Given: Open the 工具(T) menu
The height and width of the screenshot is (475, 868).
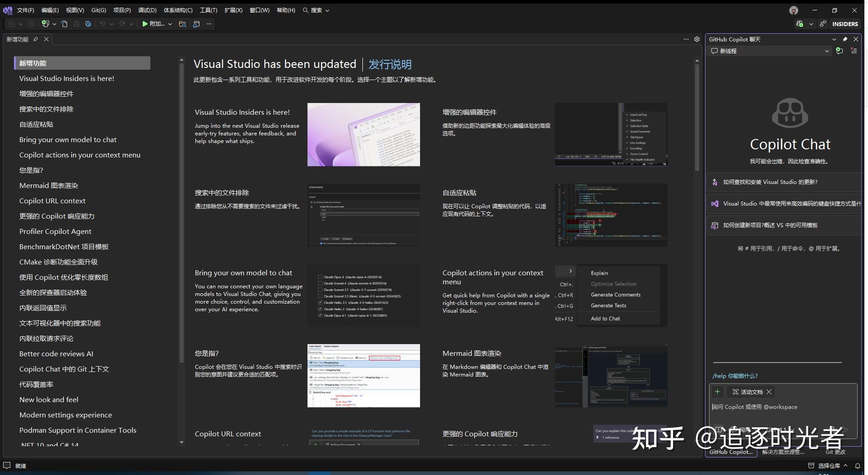Looking at the screenshot, I should (x=208, y=10).
